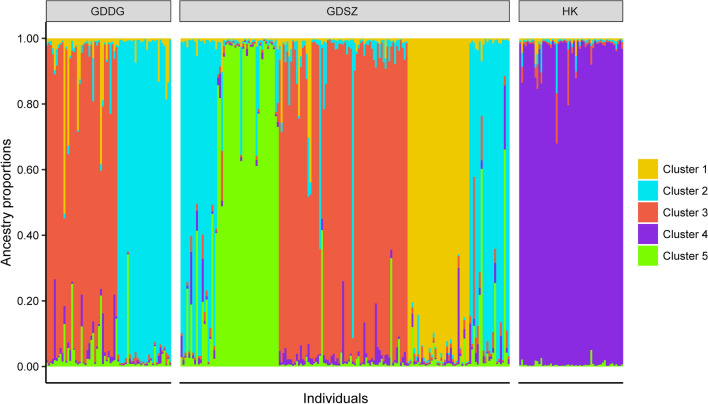Click the Ancestry proportions axis title
708x404 pixels.
click(6, 203)
